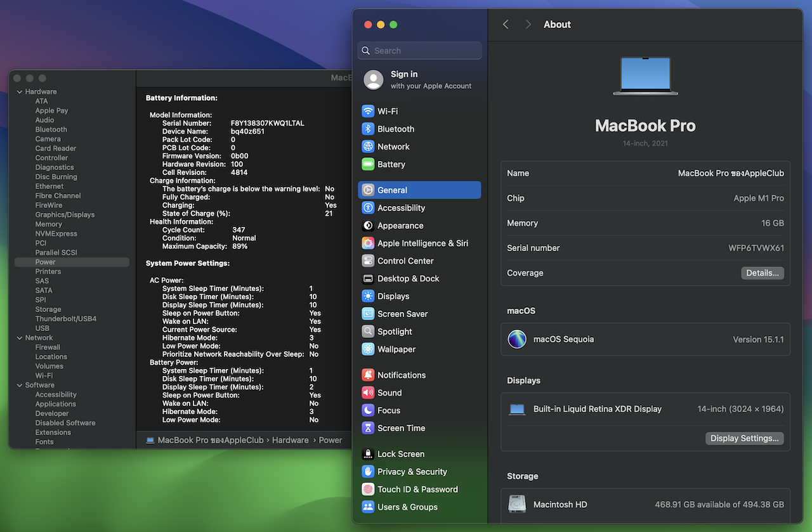The height and width of the screenshot is (532, 812).
Task: Open the Battery settings pane
Action: (419, 164)
